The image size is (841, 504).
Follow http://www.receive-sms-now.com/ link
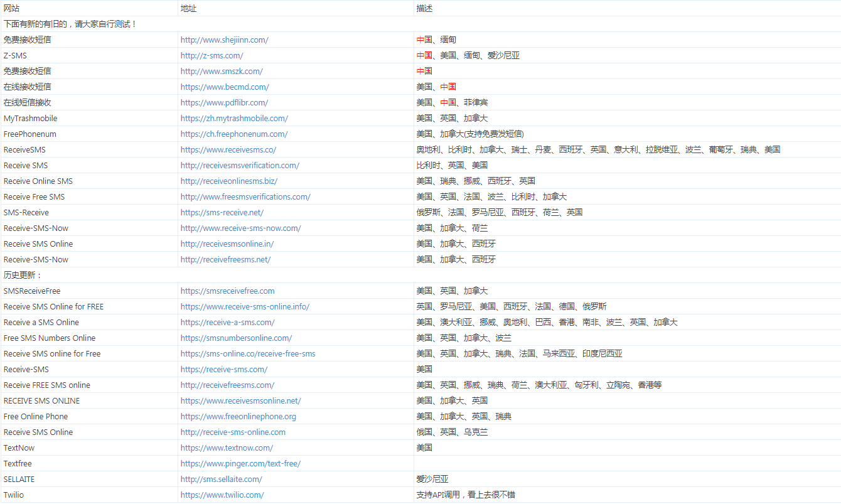[x=240, y=228]
